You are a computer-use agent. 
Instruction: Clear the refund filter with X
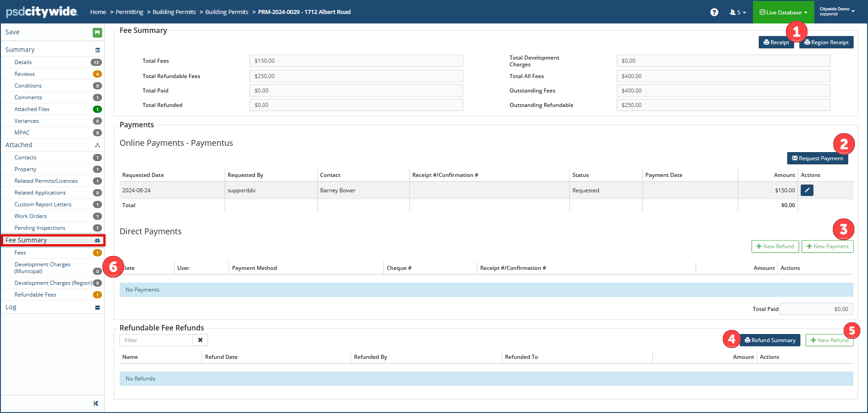pyautogui.click(x=200, y=340)
